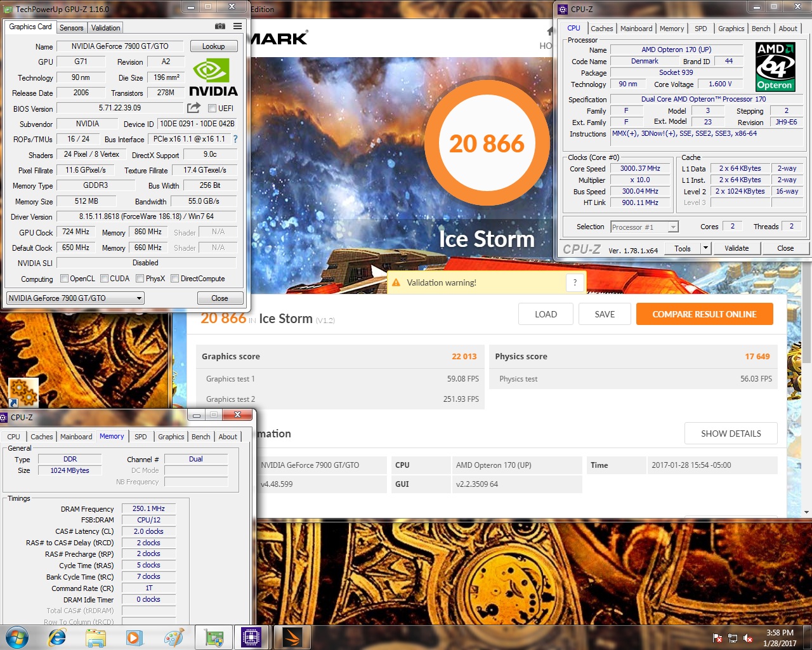This screenshot has width=812, height=650.
Task: Click the SAVE button in 3DMark
Action: click(x=605, y=314)
